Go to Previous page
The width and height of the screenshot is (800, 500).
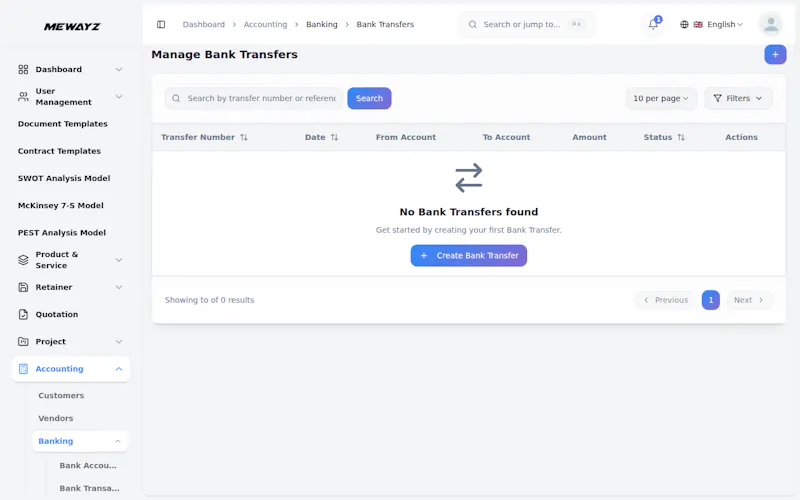665,300
